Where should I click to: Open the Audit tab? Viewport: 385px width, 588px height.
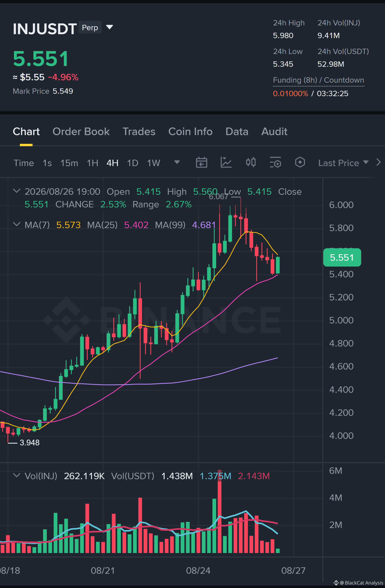(274, 132)
